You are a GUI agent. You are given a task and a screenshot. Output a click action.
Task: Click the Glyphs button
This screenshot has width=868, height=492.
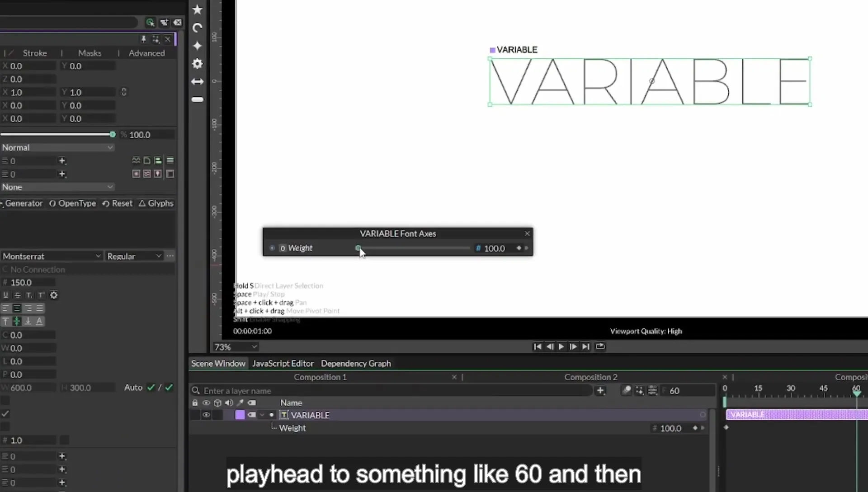(x=156, y=203)
